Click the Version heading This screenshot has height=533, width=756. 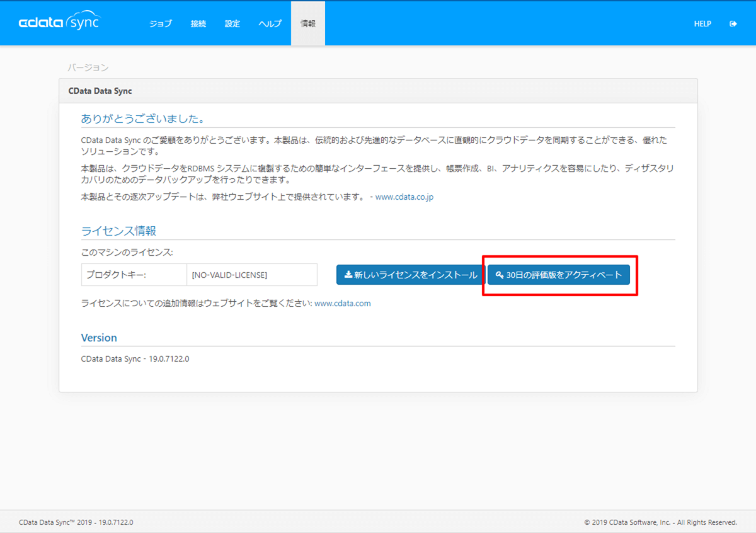tap(99, 338)
